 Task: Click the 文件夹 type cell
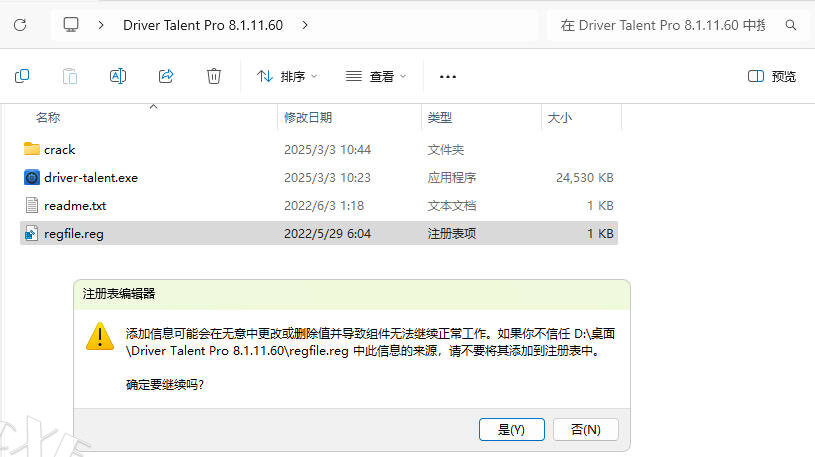(x=445, y=150)
